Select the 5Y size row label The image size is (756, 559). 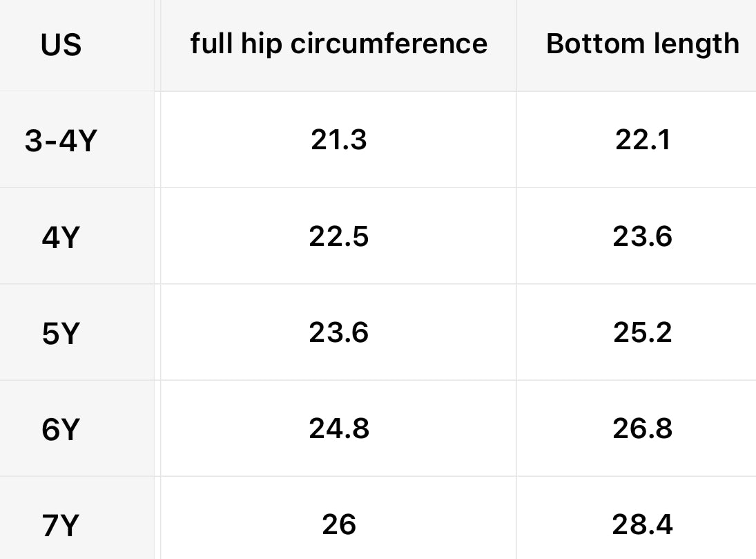coord(61,334)
